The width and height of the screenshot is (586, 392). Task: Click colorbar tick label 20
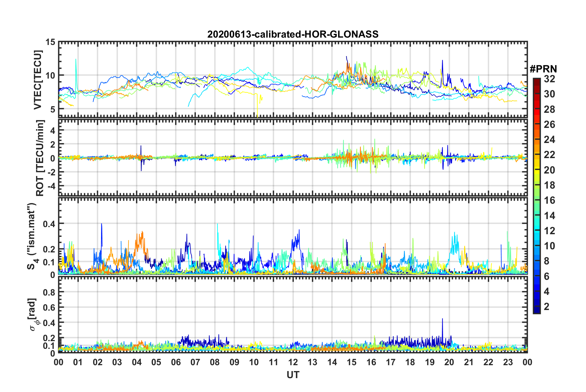pyautogui.click(x=549, y=170)
